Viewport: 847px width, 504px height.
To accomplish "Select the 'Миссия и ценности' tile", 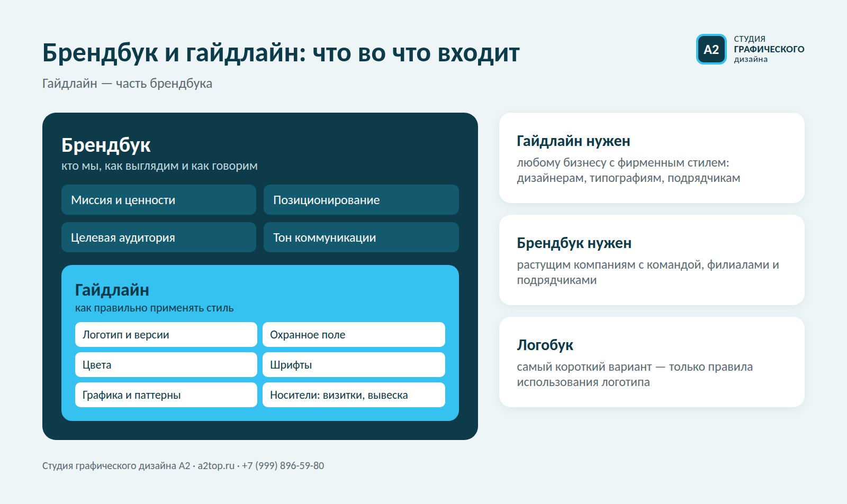I will click(159, 200).
